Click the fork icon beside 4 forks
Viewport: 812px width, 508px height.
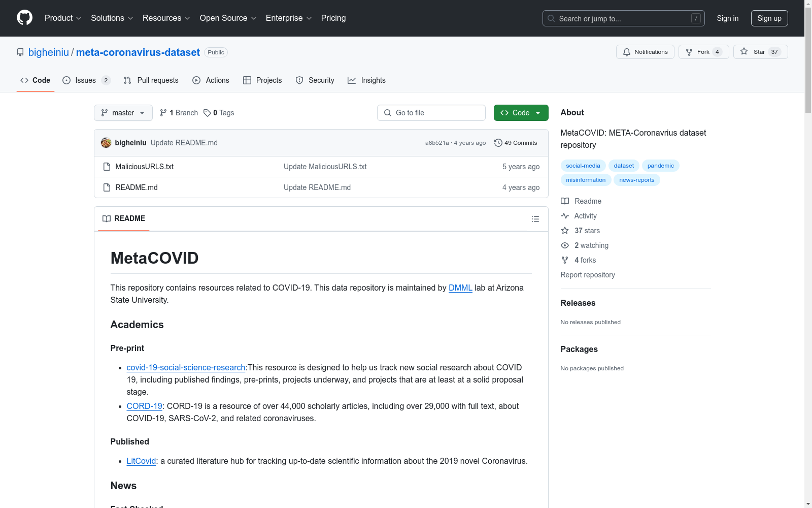pyautogui.click(x=565, y=260)
